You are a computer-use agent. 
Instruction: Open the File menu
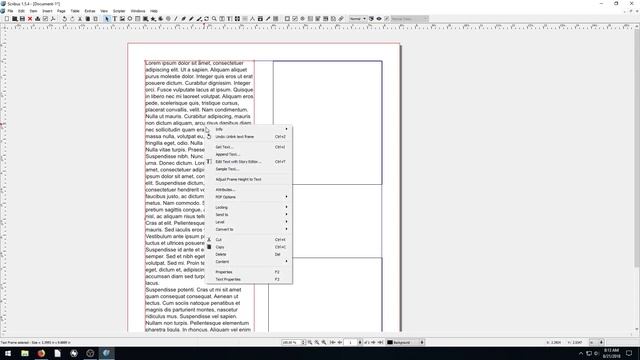(x=10, y=11)
